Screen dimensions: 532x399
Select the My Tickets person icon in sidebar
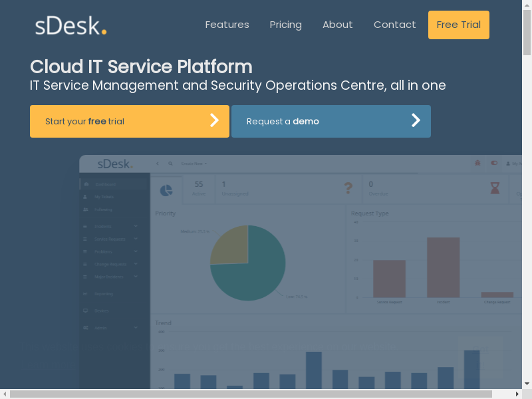click(x=85, y=197)
